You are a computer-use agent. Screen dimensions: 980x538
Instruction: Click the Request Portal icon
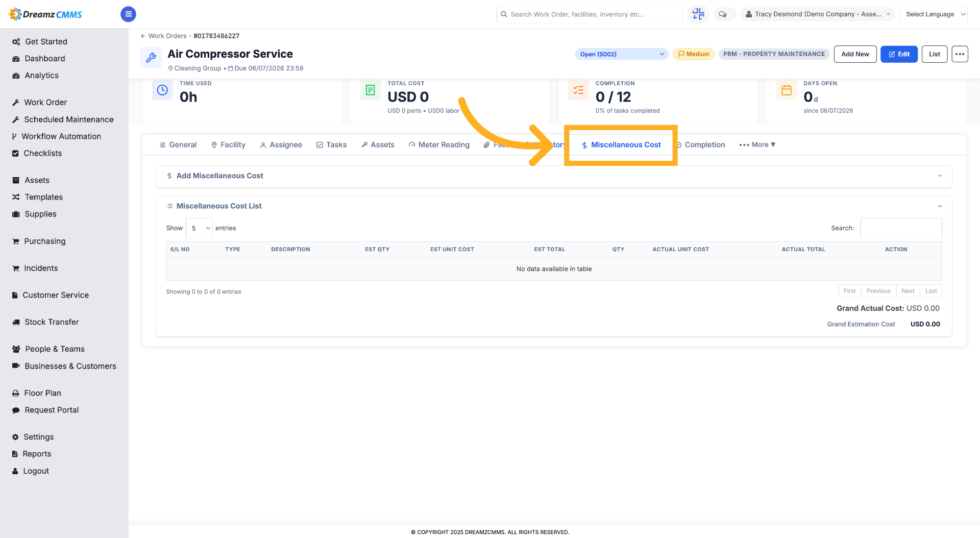(16, 410)
